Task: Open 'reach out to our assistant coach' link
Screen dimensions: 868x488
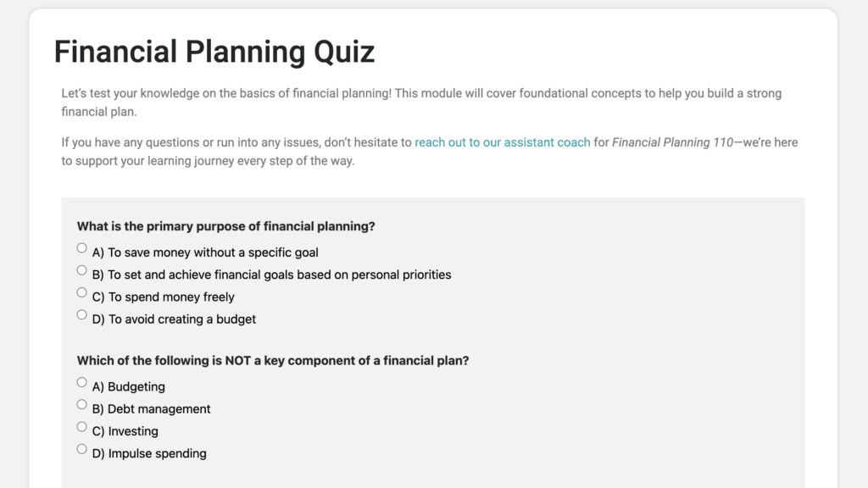Action: [502, 142]
